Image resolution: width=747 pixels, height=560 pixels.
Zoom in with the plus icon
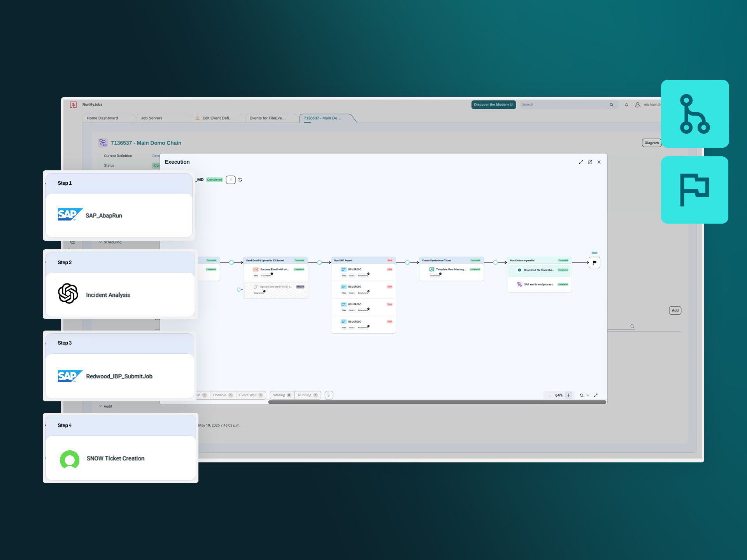tap(568, 395)
